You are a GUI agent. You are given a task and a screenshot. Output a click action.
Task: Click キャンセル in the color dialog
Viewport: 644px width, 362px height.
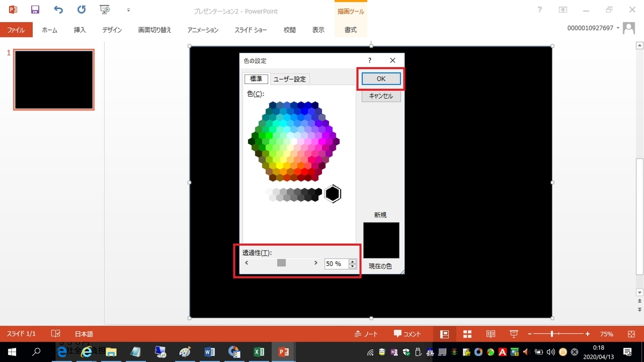pyautogui.click(x=381, y=96)
